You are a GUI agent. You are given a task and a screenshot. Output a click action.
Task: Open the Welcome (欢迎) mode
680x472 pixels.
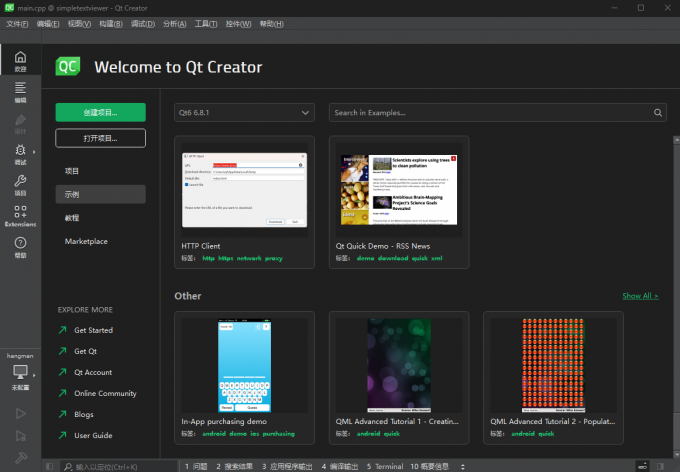[x=20, y=60]
